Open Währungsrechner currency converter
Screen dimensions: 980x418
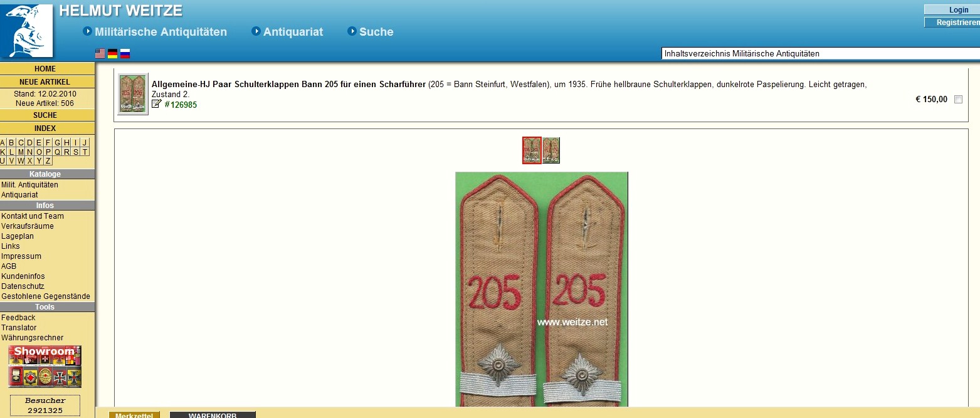tap(32, 338)
